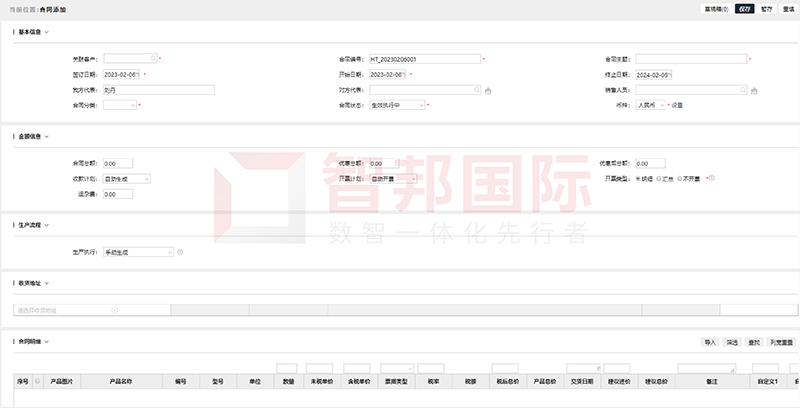The image size is (800, 408).
Task: Click the 筛选 filter button
Action: click(x=732, y=342)
